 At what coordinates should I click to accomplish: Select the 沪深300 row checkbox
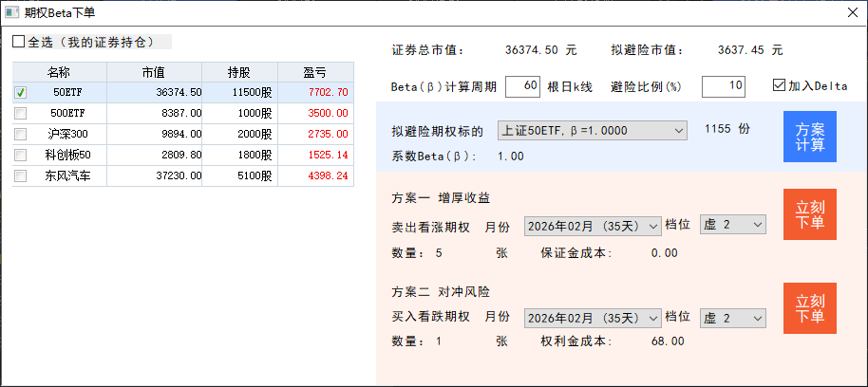coord(21,134)
